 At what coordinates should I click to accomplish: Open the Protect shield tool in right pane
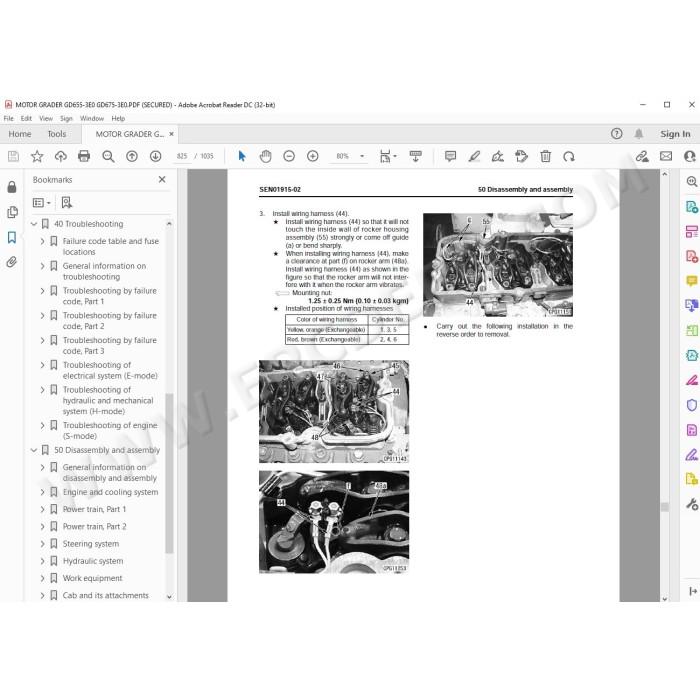point(692,405)
